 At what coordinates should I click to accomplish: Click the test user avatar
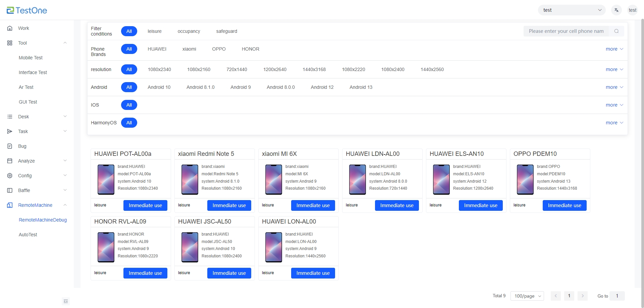point(633,10)
